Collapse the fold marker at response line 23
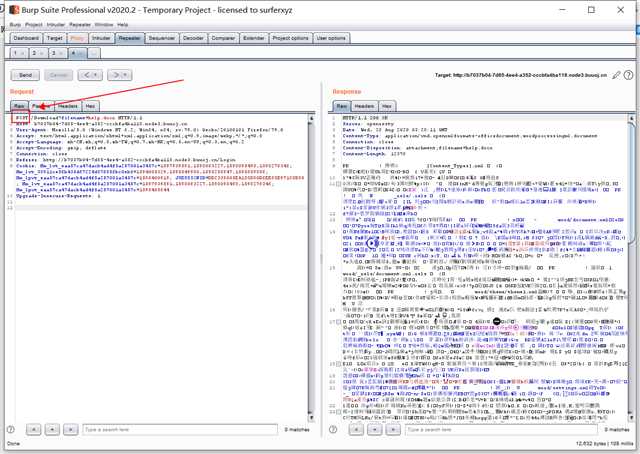The width and height of the screenshot is (640, 454). [x=338, y=412]
